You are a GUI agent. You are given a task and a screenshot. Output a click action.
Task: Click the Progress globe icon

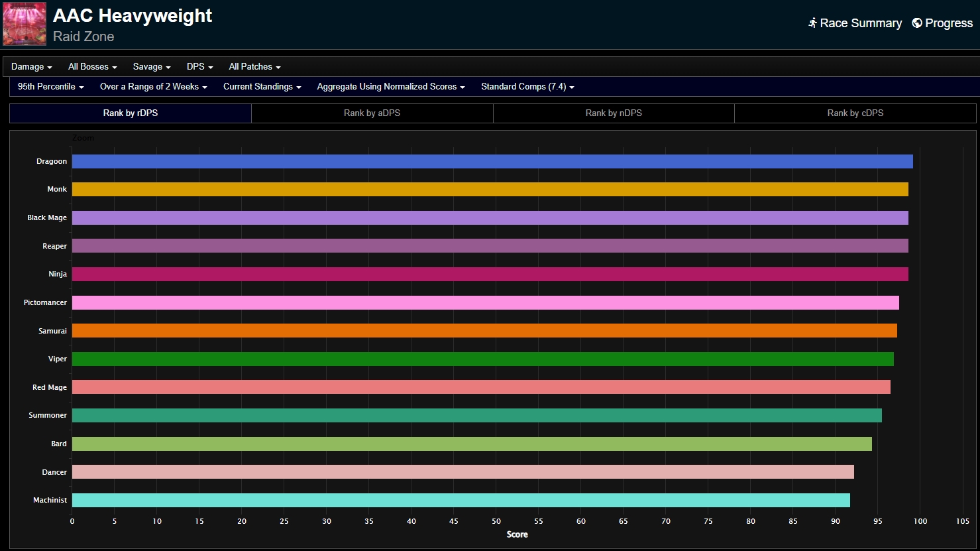[x=917, y=23]
